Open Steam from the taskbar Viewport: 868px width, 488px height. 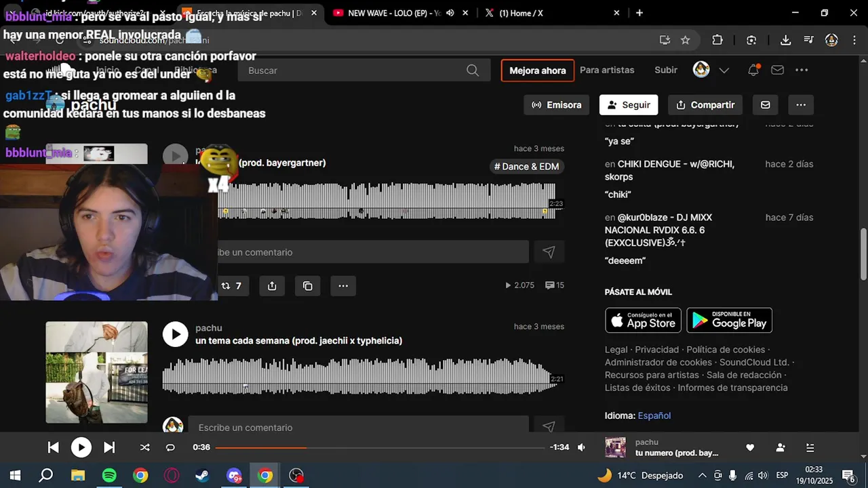[202, 475]
